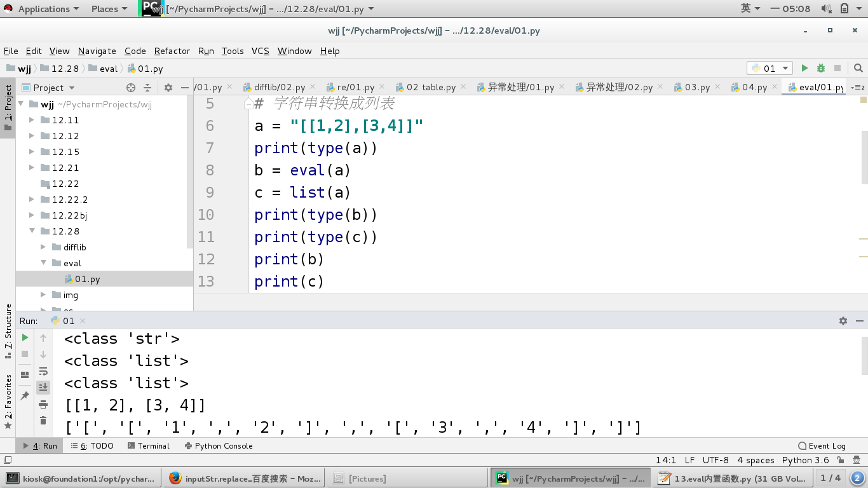Click the eval breadcrumb in the navigation bar
Image resolution: width=868 pixels, height=488 pixels.
click(x=103, y=69)
